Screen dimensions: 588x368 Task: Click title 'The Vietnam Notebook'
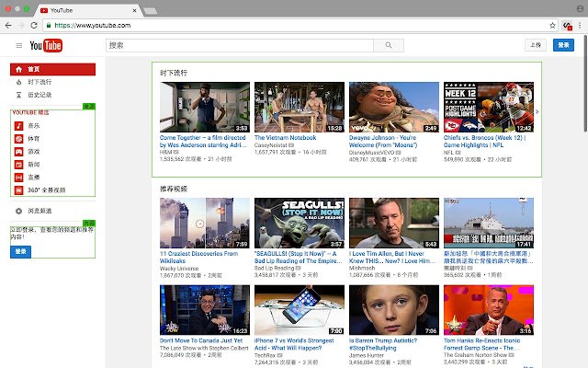[x=285, y=138]
